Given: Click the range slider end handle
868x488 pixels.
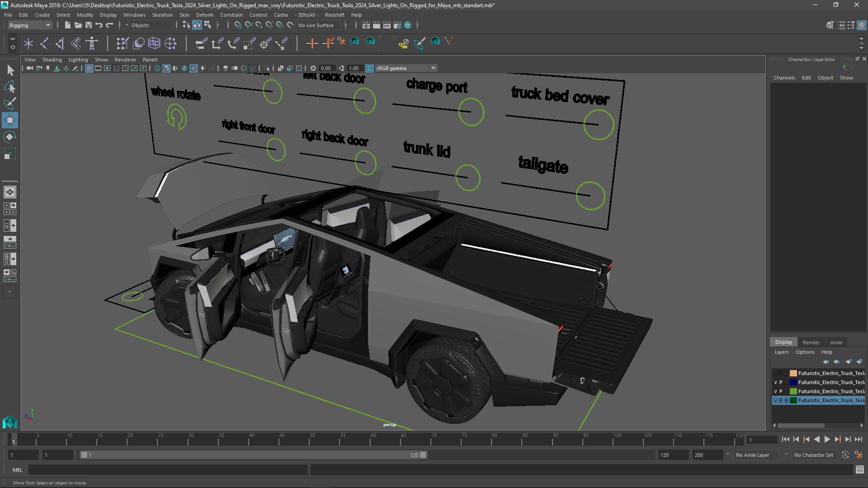Looking at the screenshot, I should pos(423,455).
